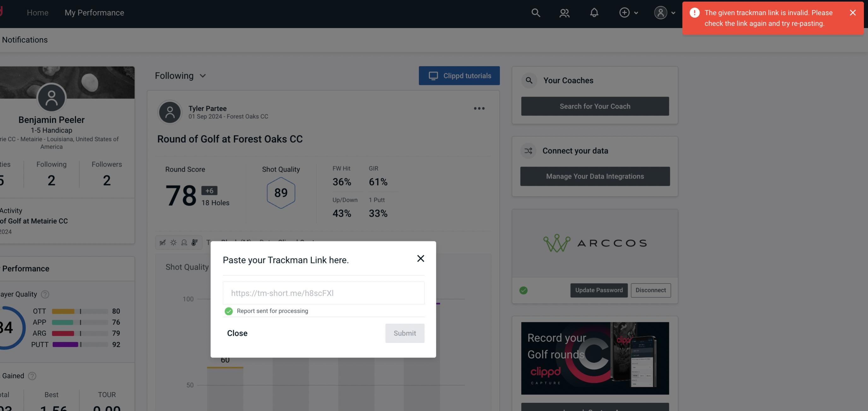Click the shot quality hexagon icon
The height and width of the screenshot is (411, 868).
[281, 193]
